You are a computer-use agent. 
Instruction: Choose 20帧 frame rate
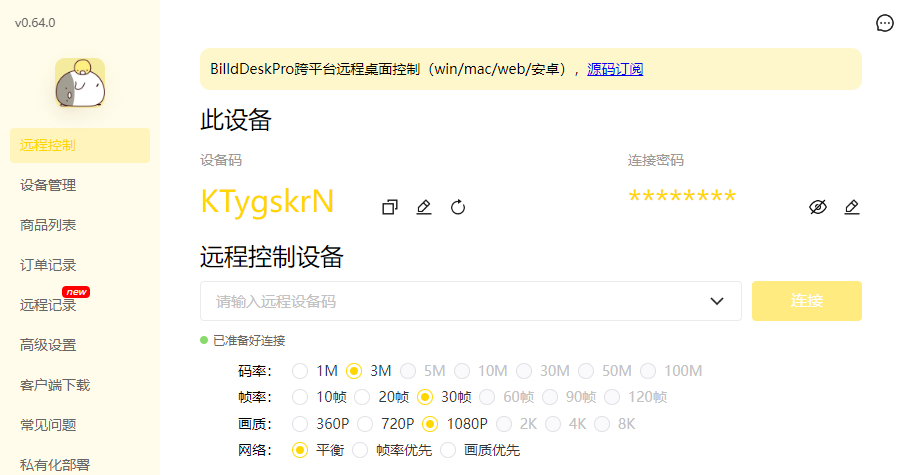tap(363, 397)
